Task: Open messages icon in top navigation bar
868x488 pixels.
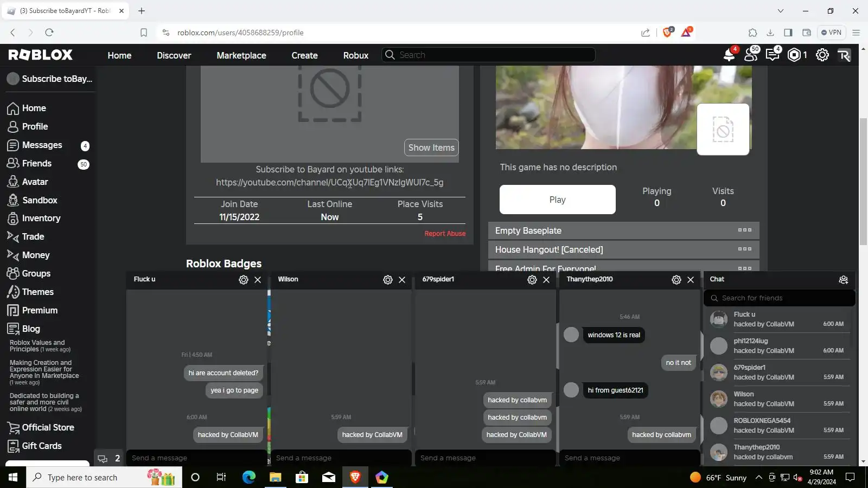Action: [x=773, y=55]
